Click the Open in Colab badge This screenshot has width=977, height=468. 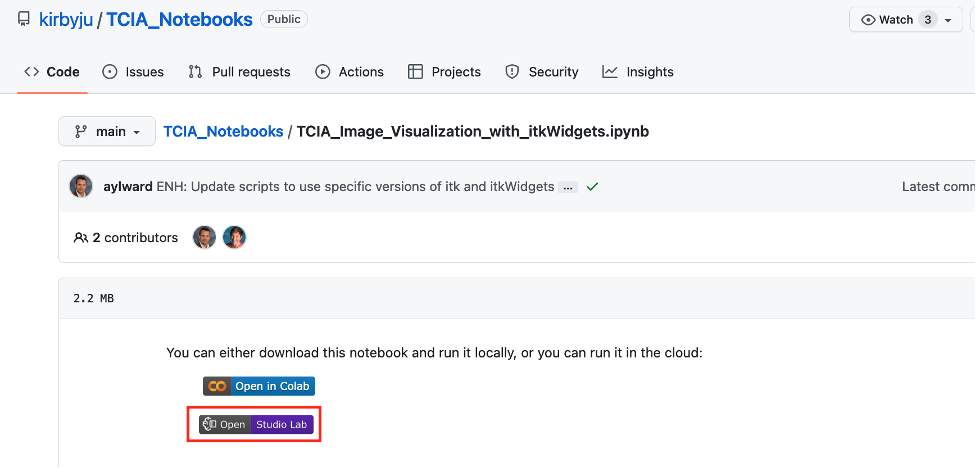click(259, 386)
